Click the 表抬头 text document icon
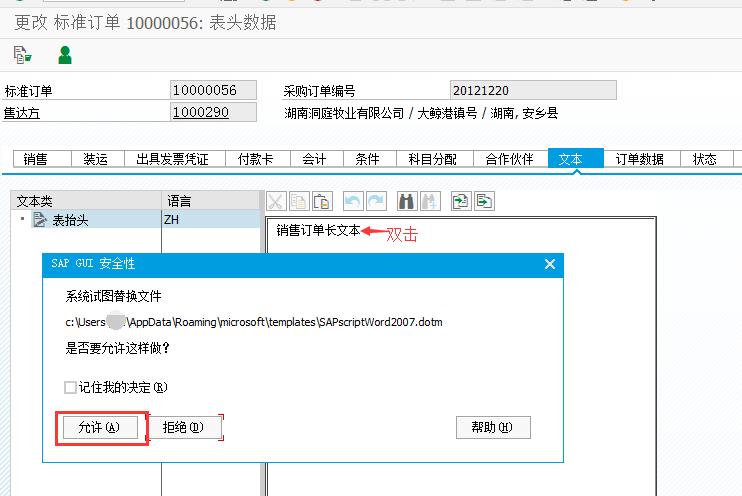This screenshot has width=742, height=496. [x=40, y=219]
